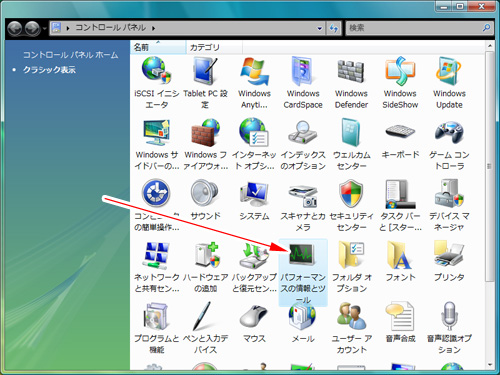Open Windows SideShow icon
500x375 pixels.
(x=400, y=71)
